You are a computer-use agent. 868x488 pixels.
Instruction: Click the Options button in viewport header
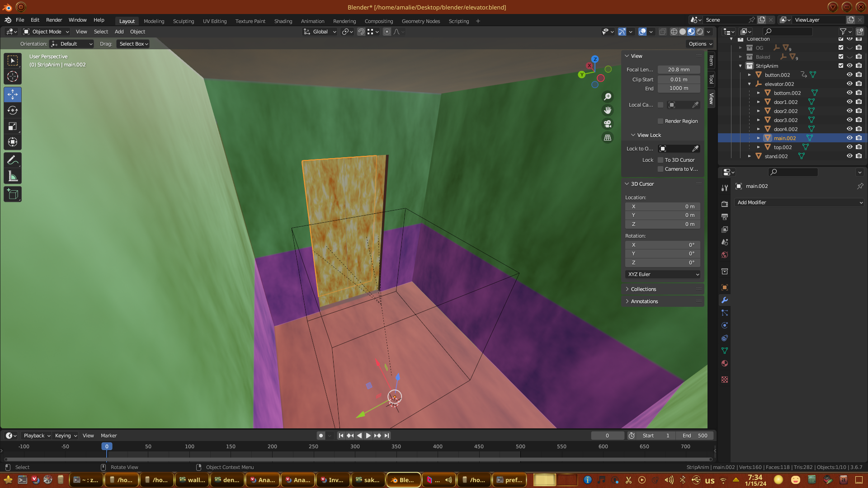tap(700, 44)
